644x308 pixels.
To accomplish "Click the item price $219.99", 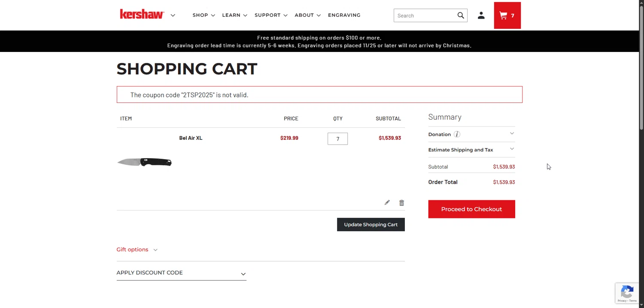I will pos(289,138).
